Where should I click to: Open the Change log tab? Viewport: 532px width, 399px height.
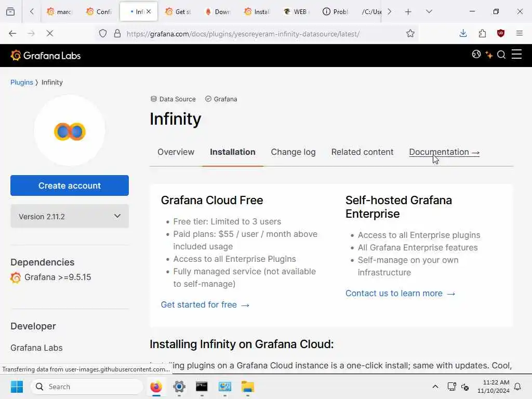[293, 152]
